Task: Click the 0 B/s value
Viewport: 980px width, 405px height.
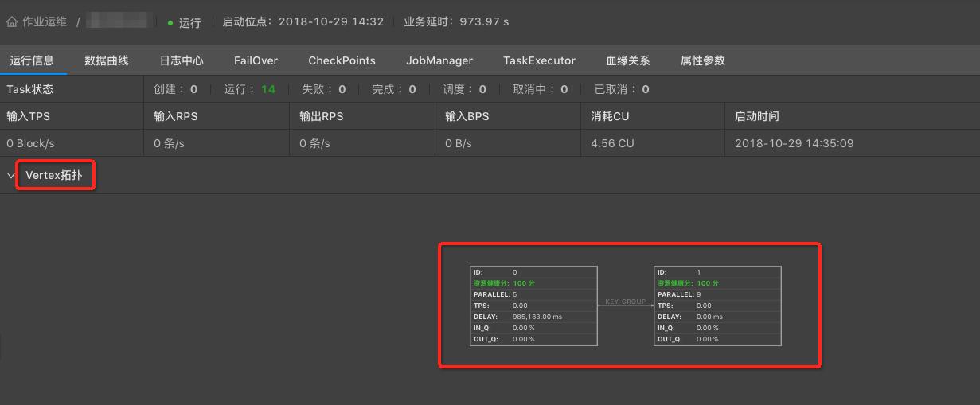Action: tap(459, 143)
